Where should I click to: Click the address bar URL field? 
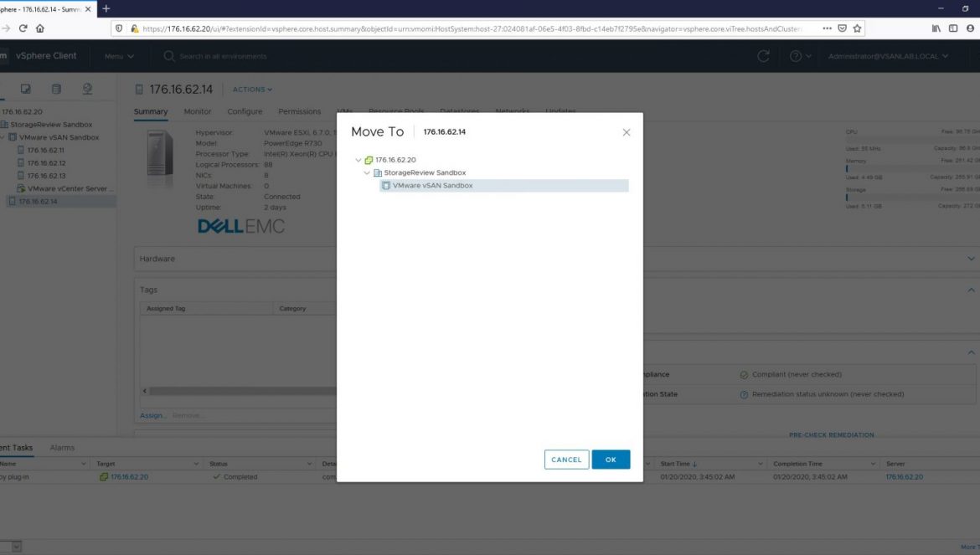(x=472, y=28)
